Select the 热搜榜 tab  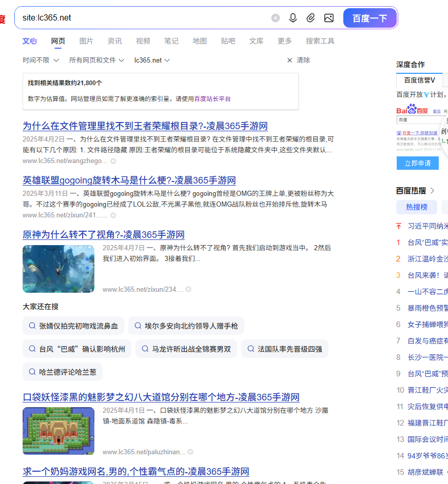417,207
